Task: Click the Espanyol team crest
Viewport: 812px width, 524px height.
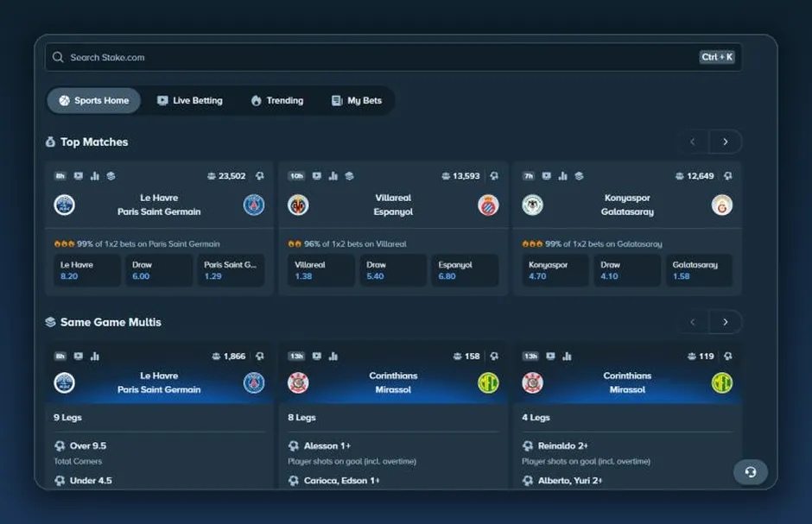Action: pos(488,205)
